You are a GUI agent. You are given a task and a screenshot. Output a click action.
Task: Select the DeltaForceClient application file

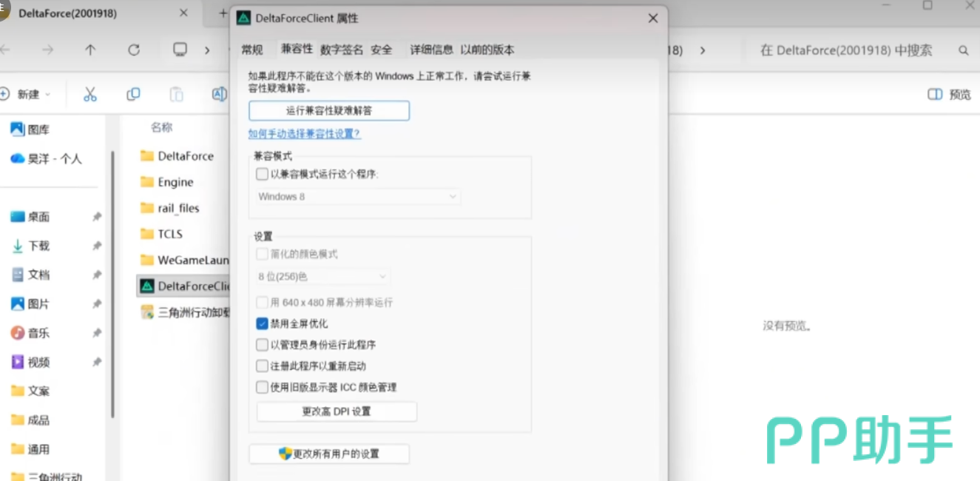coord(185,286)
